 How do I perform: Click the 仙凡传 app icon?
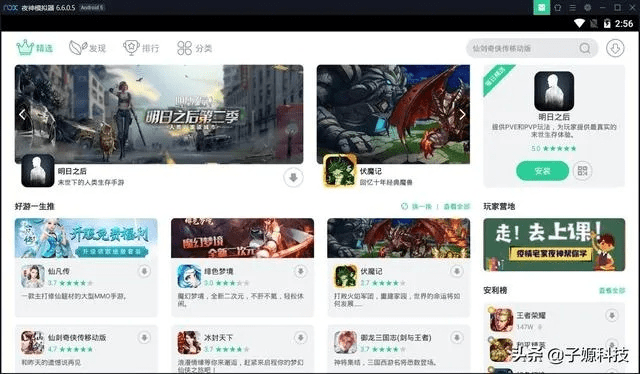[33, 276]
